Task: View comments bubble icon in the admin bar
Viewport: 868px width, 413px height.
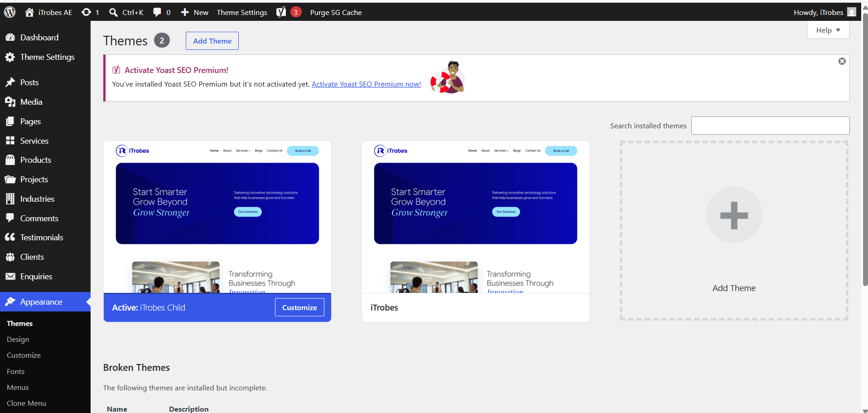Action: [x=157, y=12]
